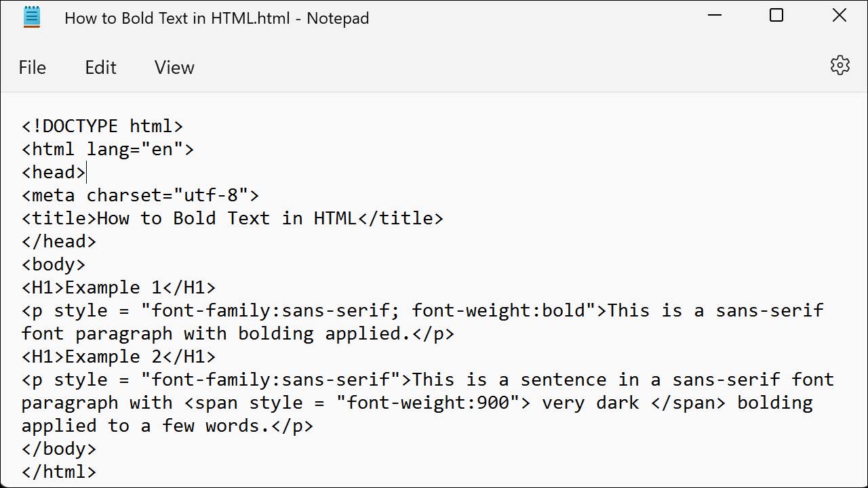Viewport: 868px width, 488px height.
Task: Maximize the Notepad window
Action: [776, 16]
